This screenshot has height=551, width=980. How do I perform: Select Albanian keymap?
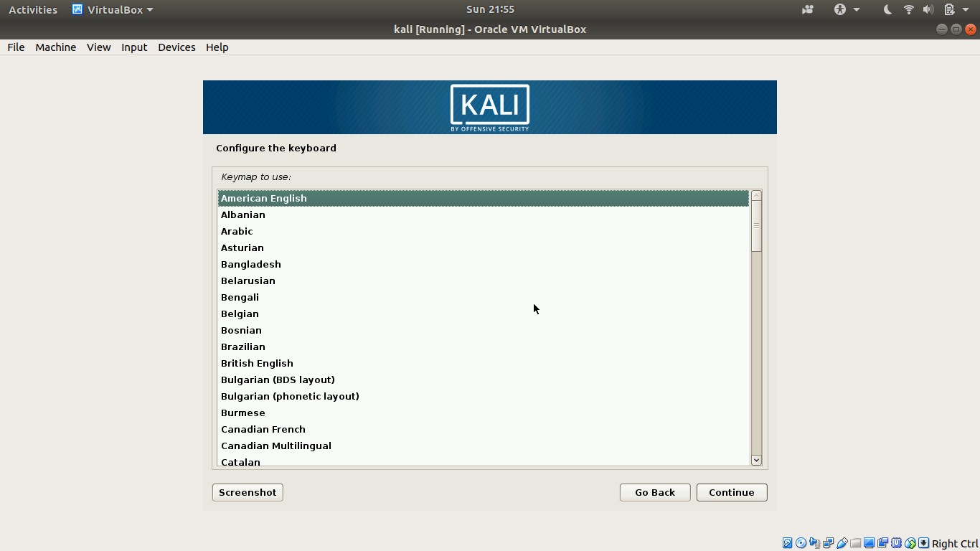pyautogui.click(x=484, y=215)
